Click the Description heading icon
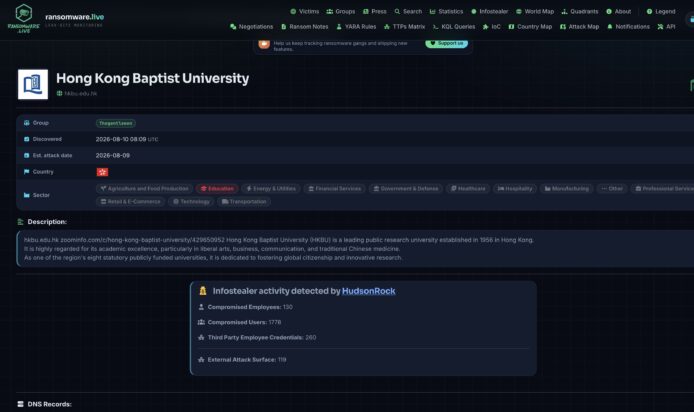 tap(20, 222)
